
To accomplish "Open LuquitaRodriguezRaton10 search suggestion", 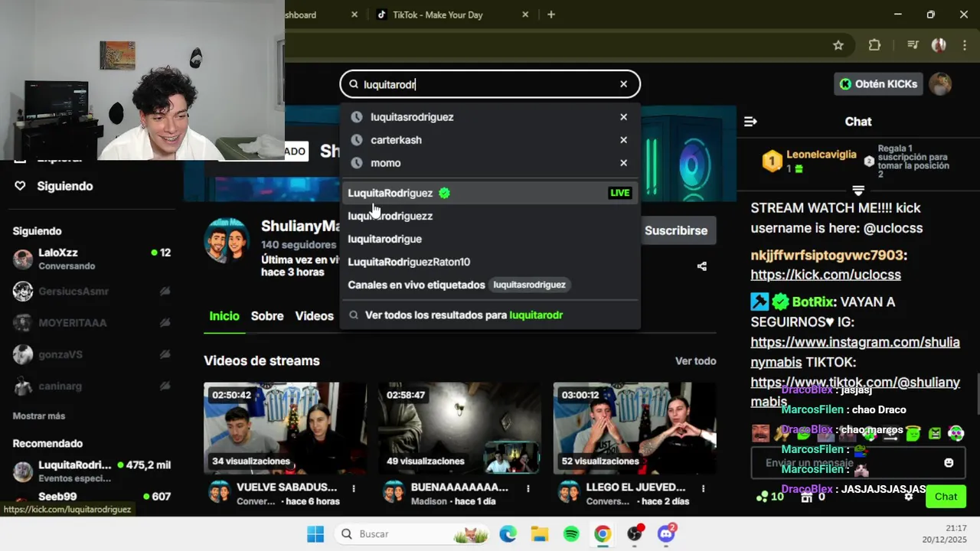I will tap(490, 262).
